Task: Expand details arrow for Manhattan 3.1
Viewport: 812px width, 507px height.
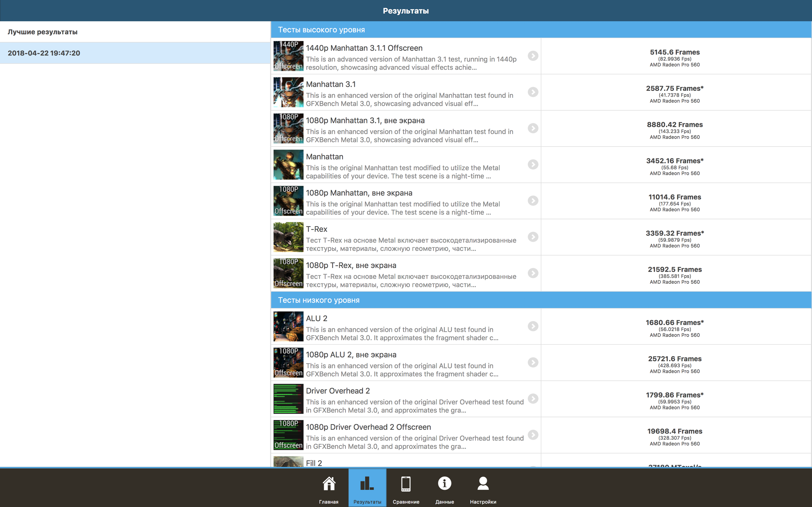Action: tap(533, 92)
